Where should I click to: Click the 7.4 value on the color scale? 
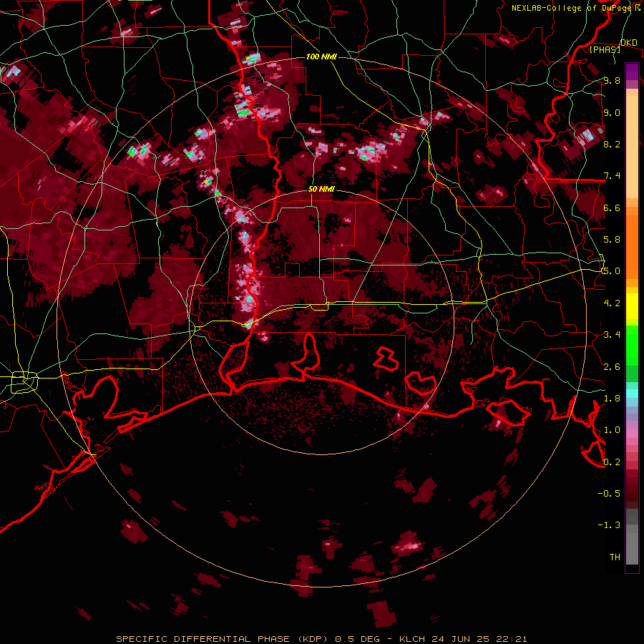[612, 176]
